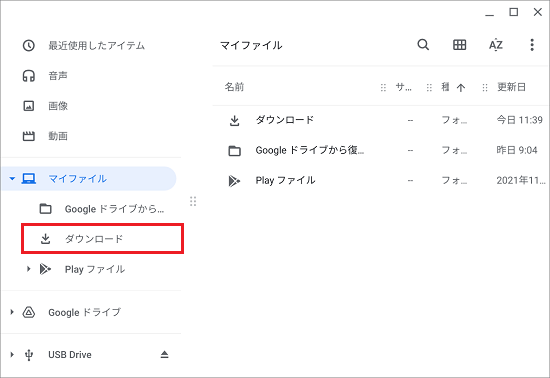Select Play ファイル name in file list
Screen dimensions: 550x378
(285, 180)
